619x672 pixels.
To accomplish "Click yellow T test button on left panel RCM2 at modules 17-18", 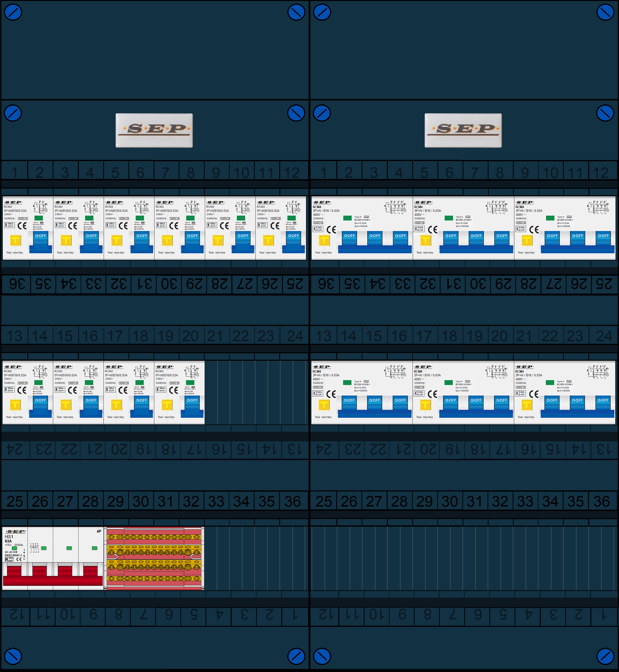I will click(116, 405).
